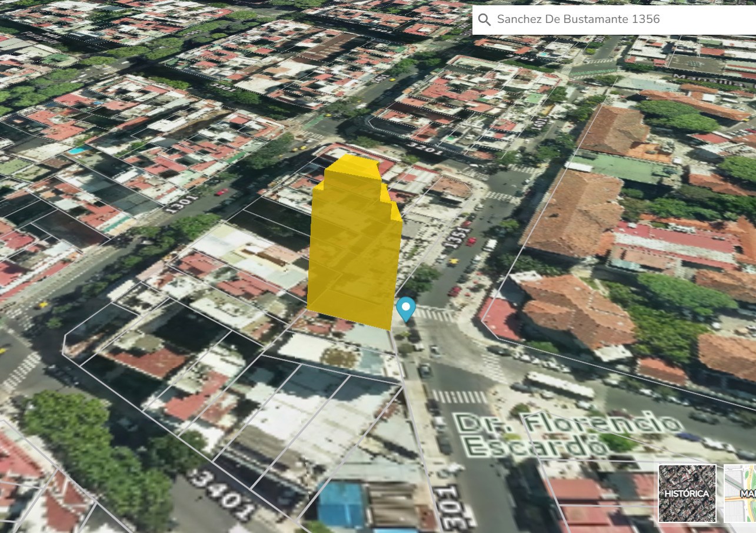The height and width of the screenshot is (533, 756).
Task: Focus the Sanchez De Bustamante address field
Action: [618, 19]
